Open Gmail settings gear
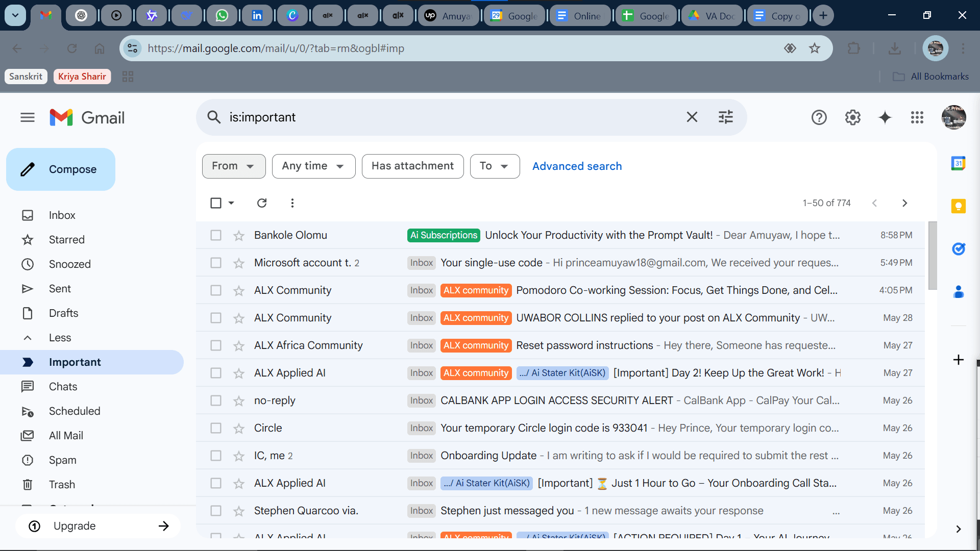The image size is (980, 551). pos(852,118)
